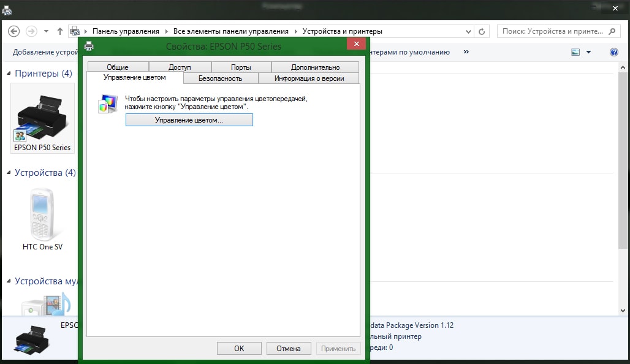Click the scrollbar down arrow

point(623,310)
